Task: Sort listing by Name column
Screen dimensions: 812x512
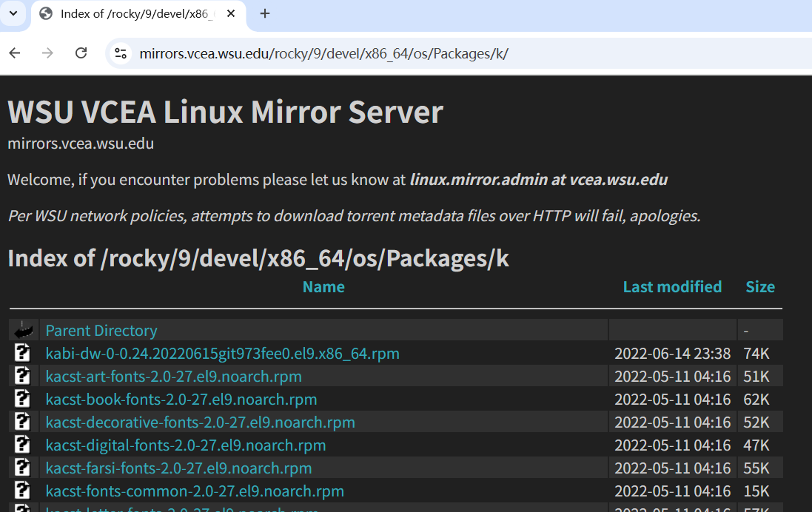Action: coord(323,287)
